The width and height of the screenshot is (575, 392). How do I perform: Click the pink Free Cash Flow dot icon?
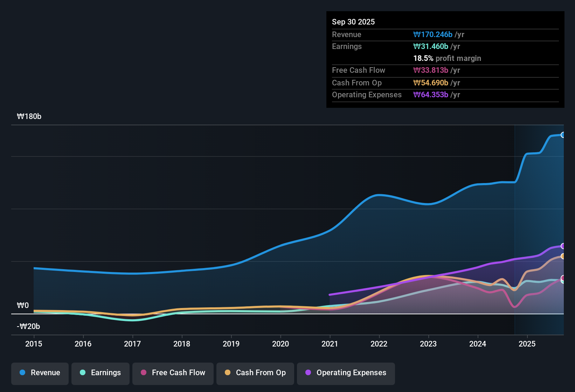(143, 373)
